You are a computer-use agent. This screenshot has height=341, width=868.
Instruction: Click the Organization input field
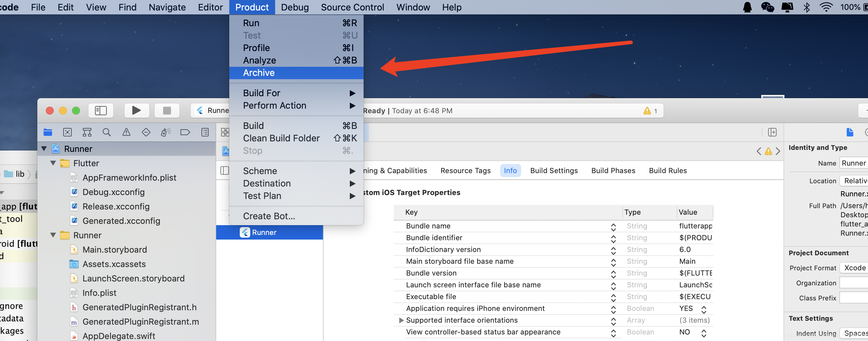point(854,283)
